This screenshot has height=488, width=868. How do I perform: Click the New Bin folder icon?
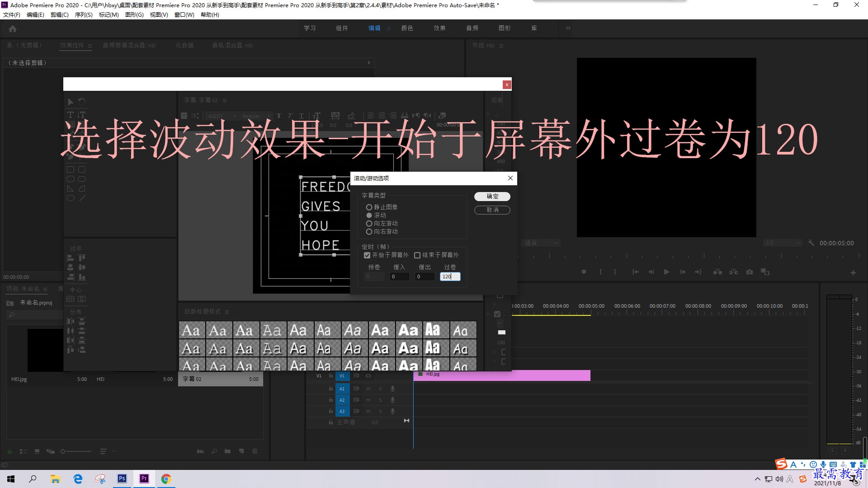click(227, 451)
